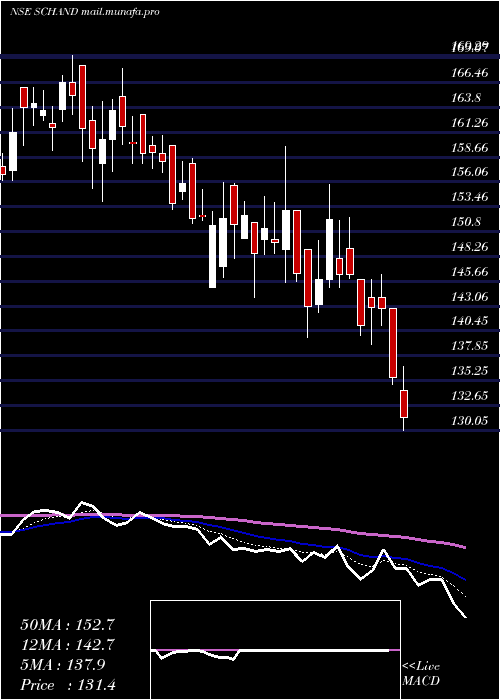Click the Price : 131.4 readout
500x700 pixels.
68,685
